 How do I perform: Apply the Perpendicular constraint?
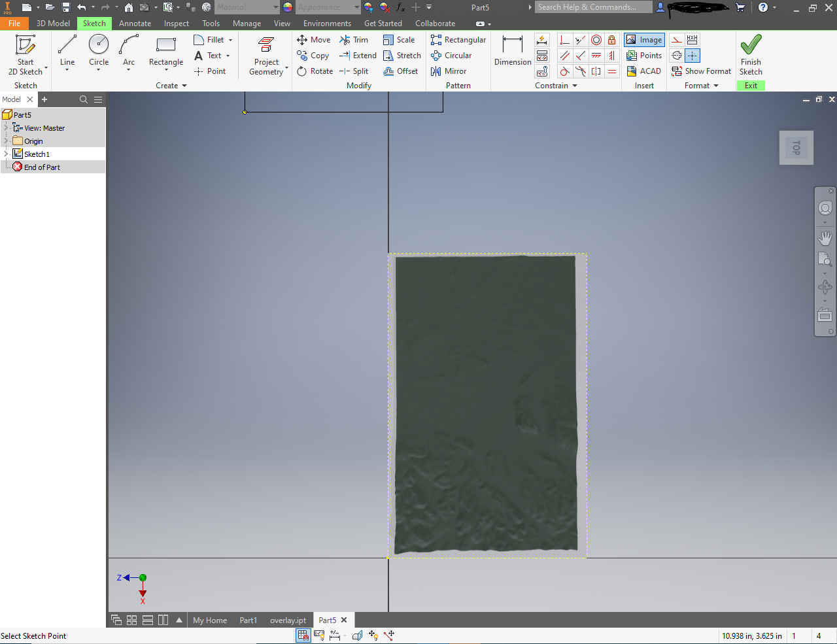[581, 56]
